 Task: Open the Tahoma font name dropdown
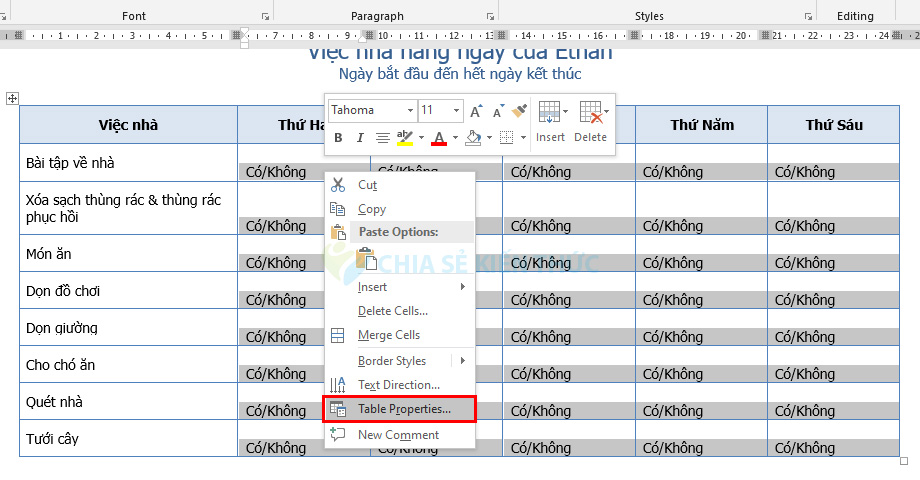(x=410, y=110)
